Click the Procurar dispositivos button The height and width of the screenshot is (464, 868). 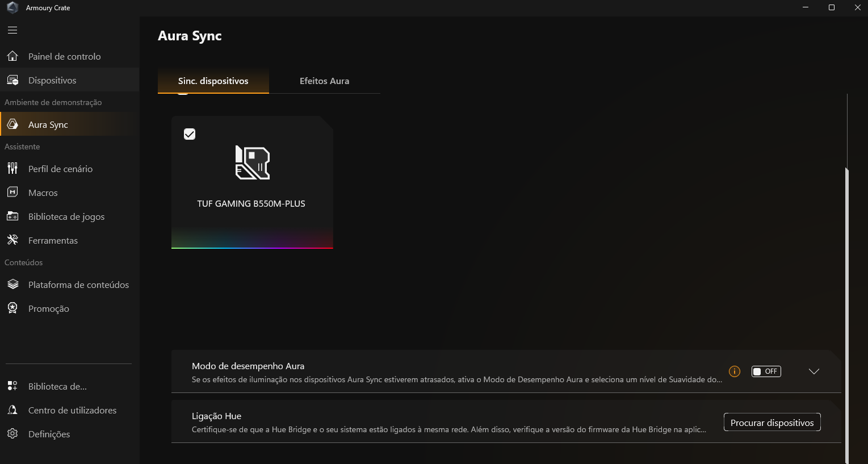pos(772,423)
